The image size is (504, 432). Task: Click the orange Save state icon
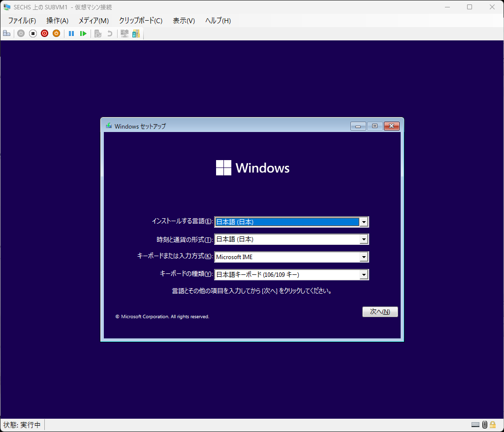coord(56,33)
